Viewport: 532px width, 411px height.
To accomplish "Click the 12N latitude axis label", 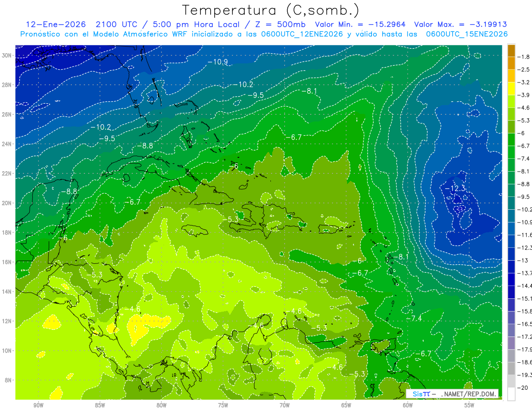I will (x=7, y=321).
